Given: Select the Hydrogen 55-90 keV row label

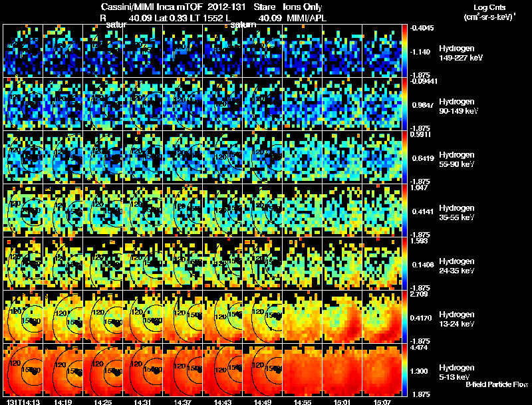Looking at the screenshot, I should tap(456, 159).
